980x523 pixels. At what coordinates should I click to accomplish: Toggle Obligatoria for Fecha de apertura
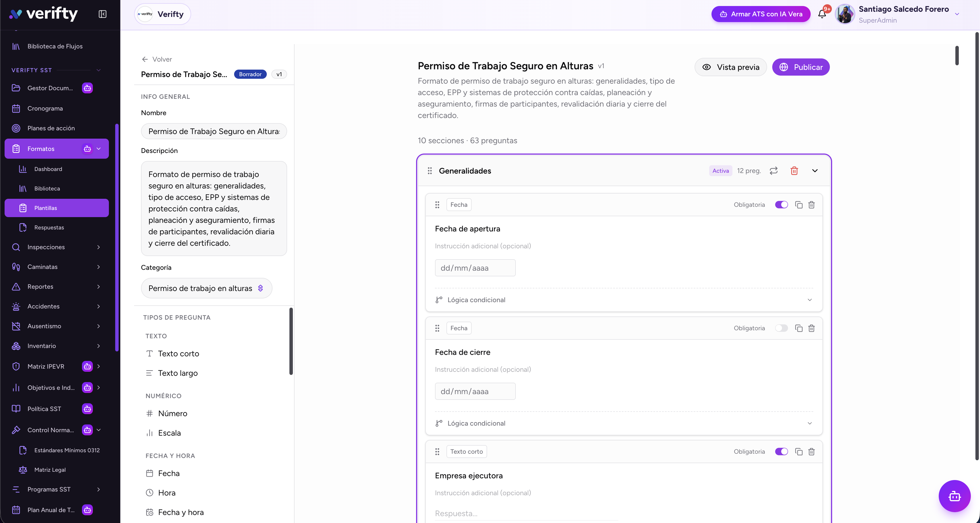(x=781, y=205)
